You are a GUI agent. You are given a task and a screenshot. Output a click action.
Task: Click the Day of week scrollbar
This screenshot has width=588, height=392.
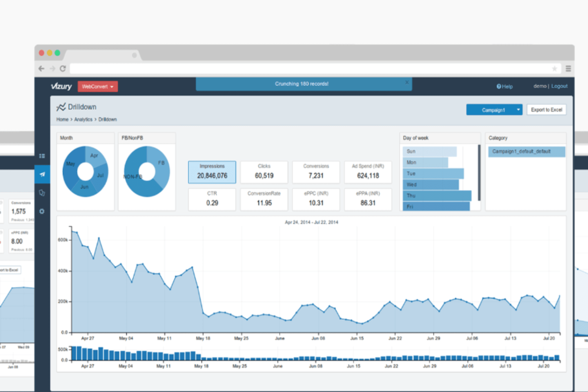[x=479, y=173]
